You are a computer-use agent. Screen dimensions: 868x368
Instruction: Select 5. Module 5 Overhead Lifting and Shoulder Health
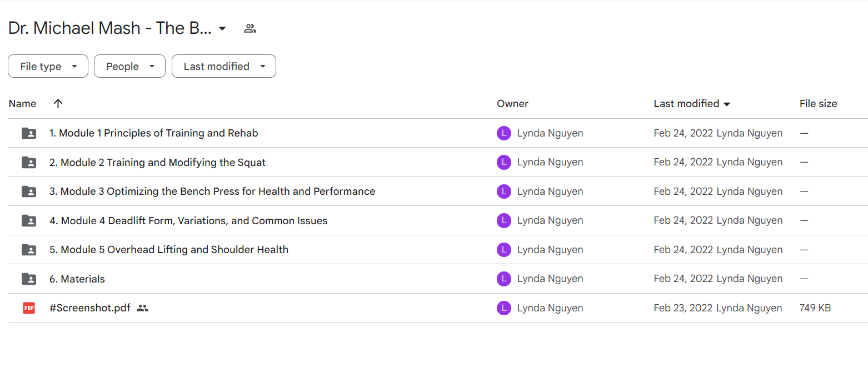(x=169, y=250)
